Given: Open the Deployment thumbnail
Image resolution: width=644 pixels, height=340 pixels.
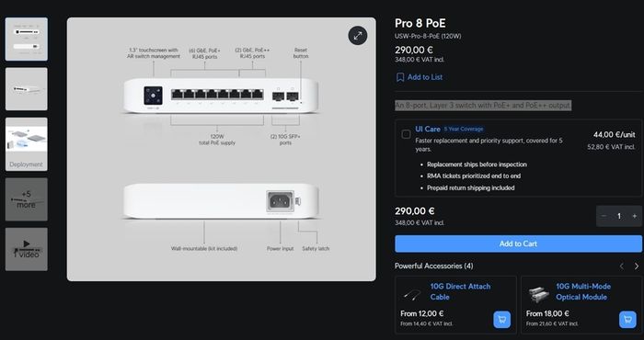Looking at the screenshot, I should click(x=27, y=144).
